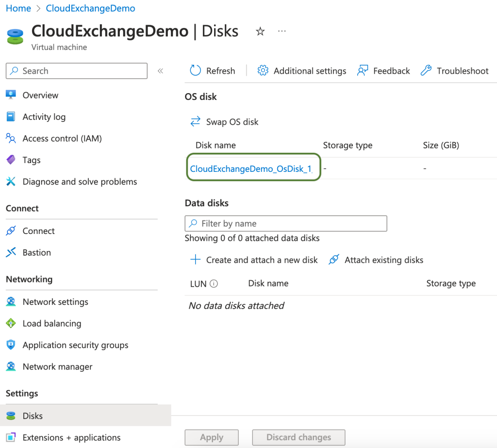Open the more options ellipsis
Screen dimensions: 497x448
[282, 31]
